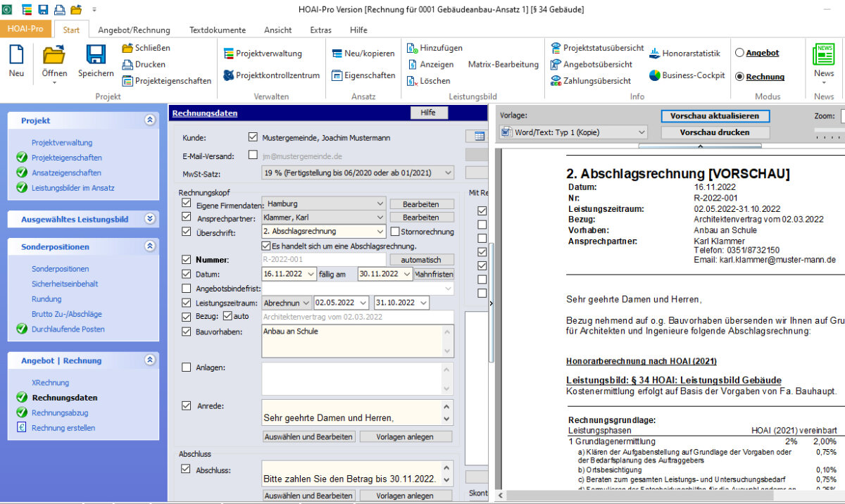Open Angebotsübersicht

[x=591, y=64]
